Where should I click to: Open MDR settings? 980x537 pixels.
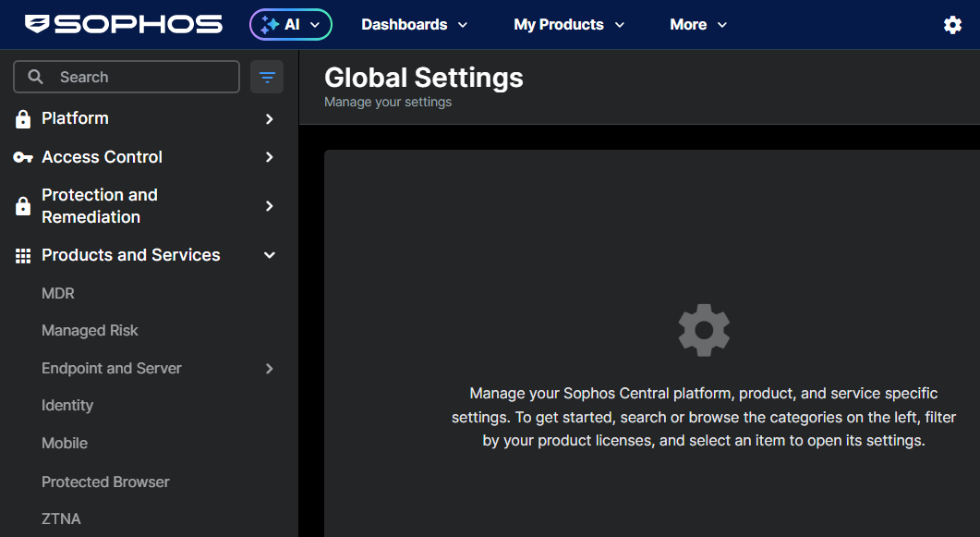(x=58, y=293)
